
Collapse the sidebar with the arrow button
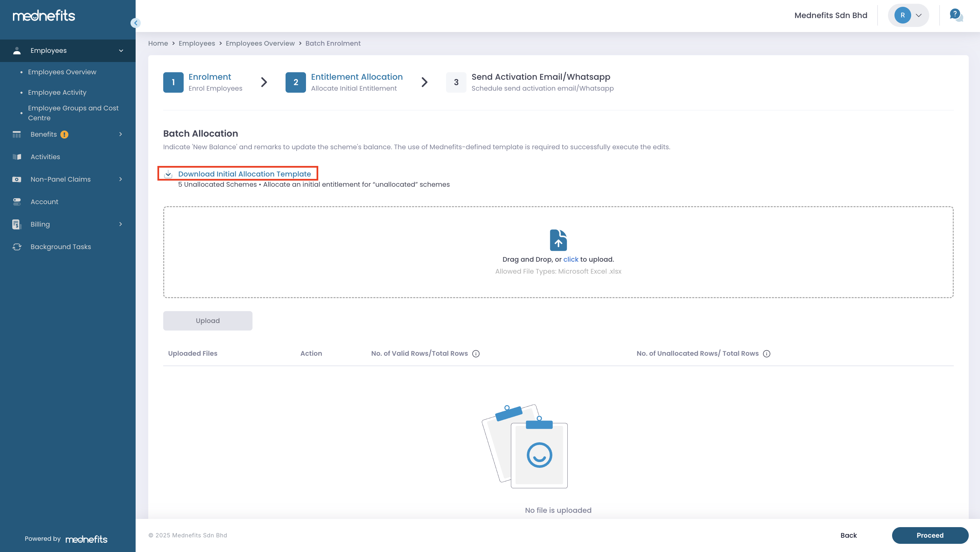[x=135, y=23]
